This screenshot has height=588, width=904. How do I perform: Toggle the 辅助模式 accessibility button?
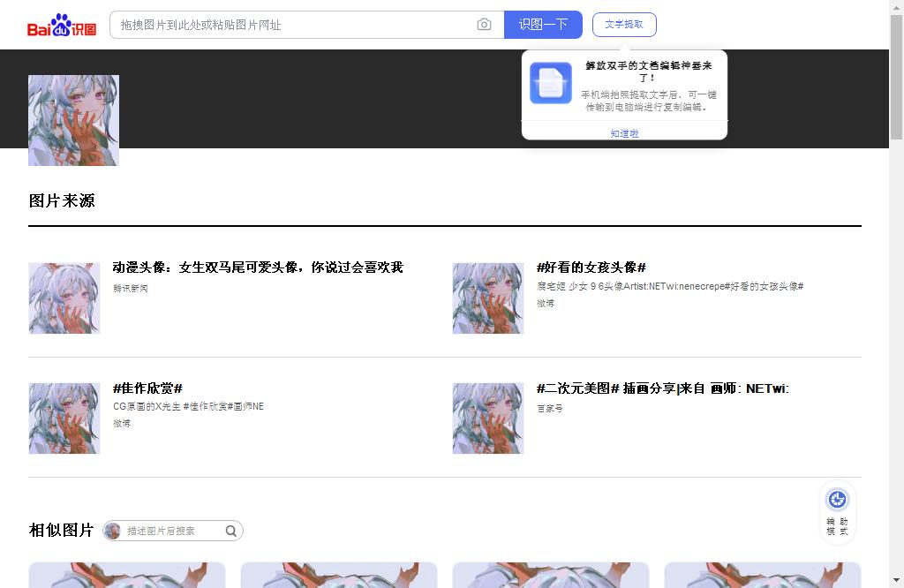tap(837, 512)
